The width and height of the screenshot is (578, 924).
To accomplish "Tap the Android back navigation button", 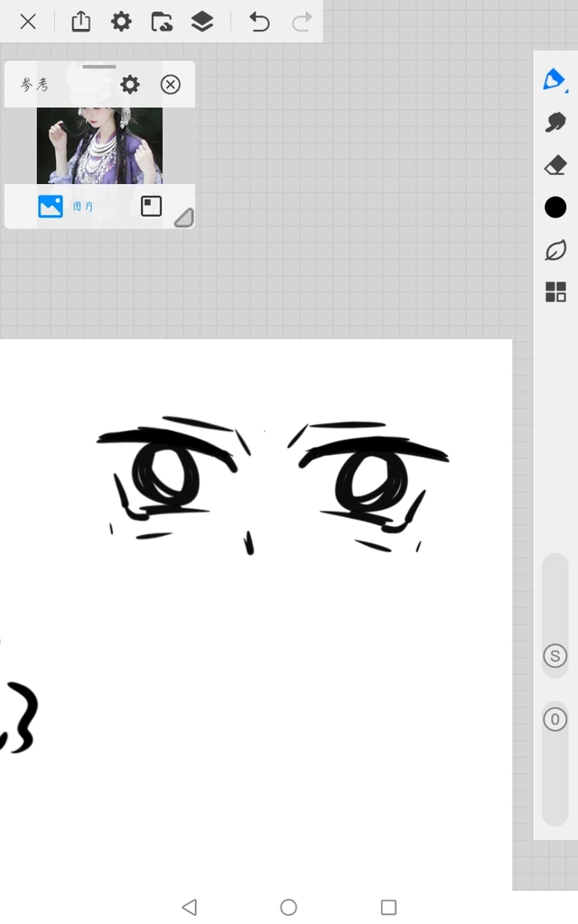I will [x=190, y=907].
